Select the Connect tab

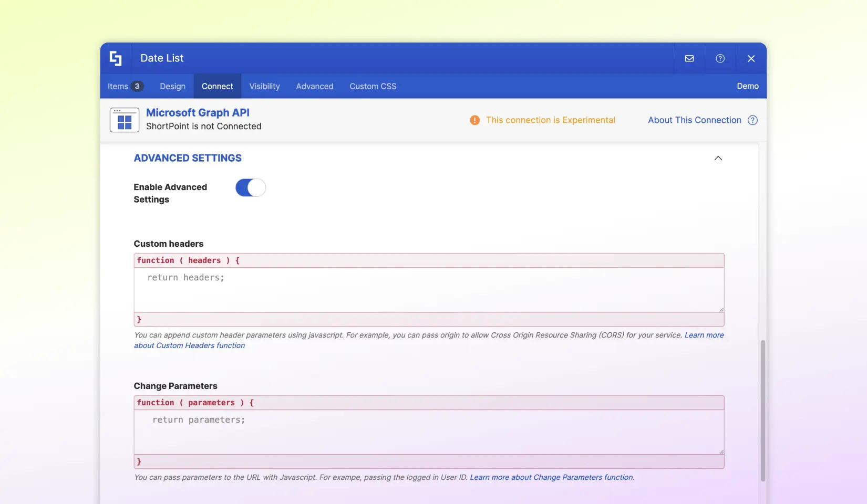(x=218, y=86)
